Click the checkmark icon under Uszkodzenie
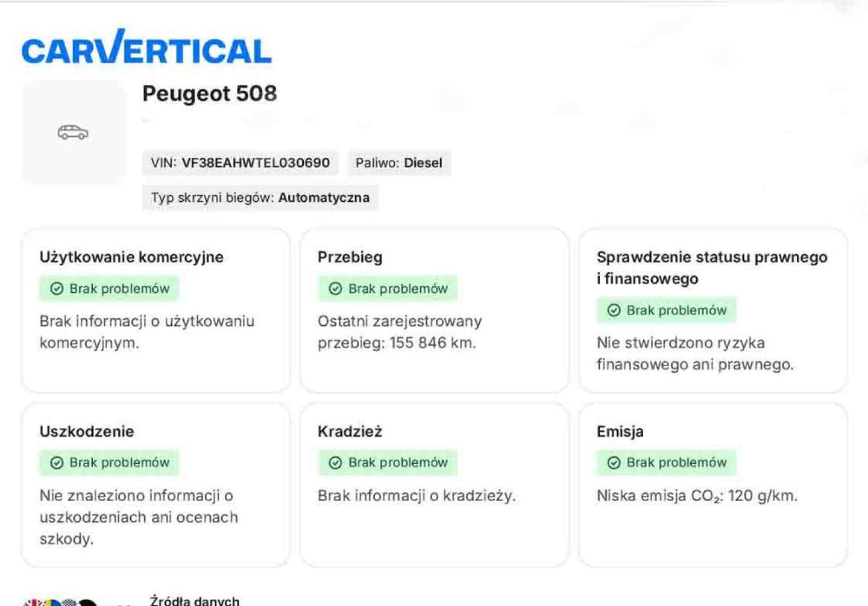868x606 pixels. tap(57, 463)
